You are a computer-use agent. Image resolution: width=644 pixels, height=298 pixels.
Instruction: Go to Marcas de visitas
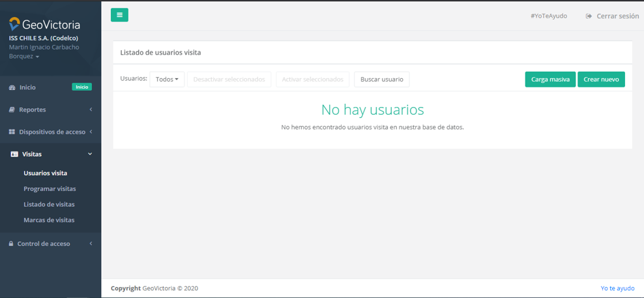(49, 220)
